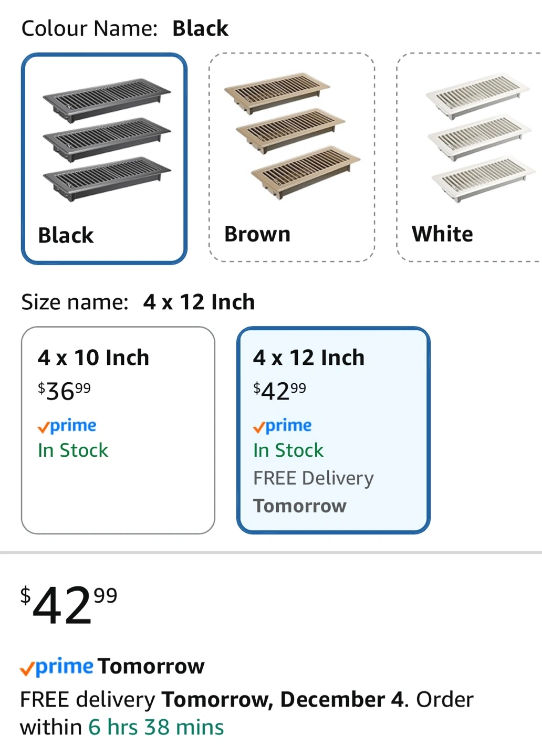Click the prime logo in 4 x 10 Inch card

tap(67, 426)
